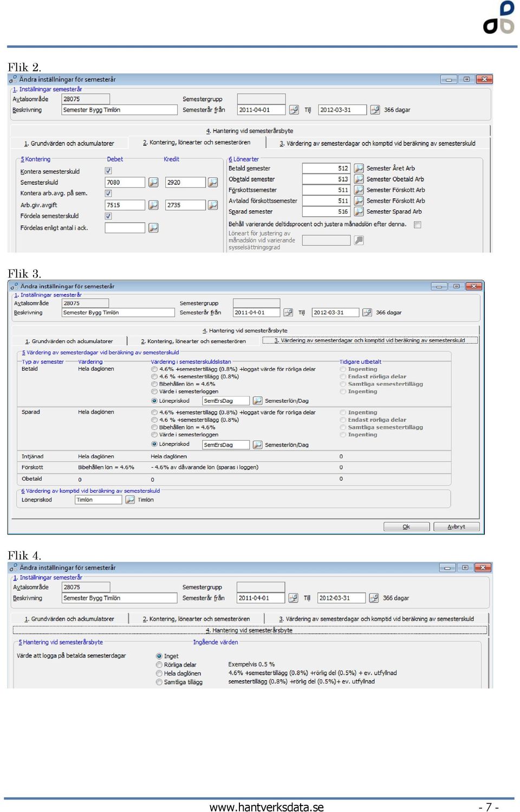The height and width of the screenshot is (812, 520).
Task: Open Hantering vid semesterårsbyte tab in Flik 3
Action: point(245,331)
